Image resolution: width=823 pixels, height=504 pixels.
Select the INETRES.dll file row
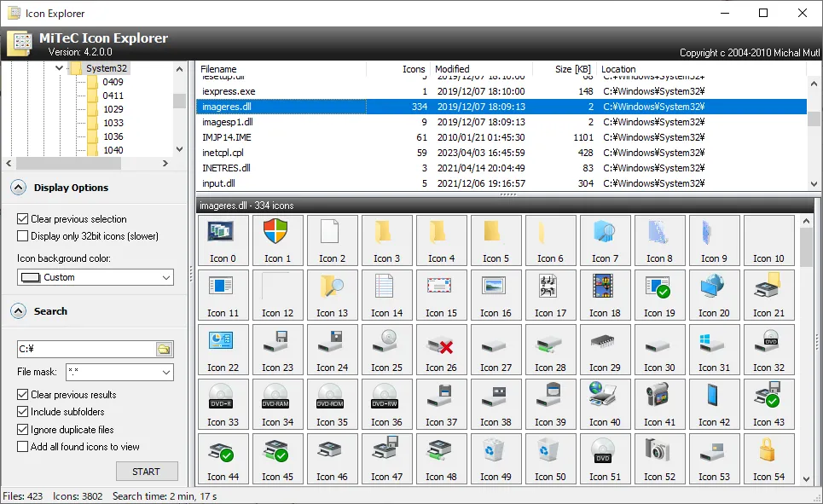coord(501,168)
